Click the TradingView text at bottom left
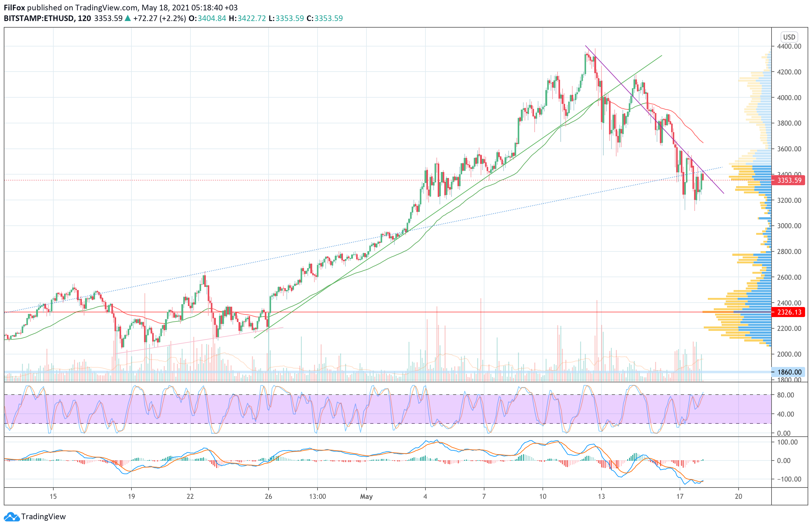 (43, 517)
